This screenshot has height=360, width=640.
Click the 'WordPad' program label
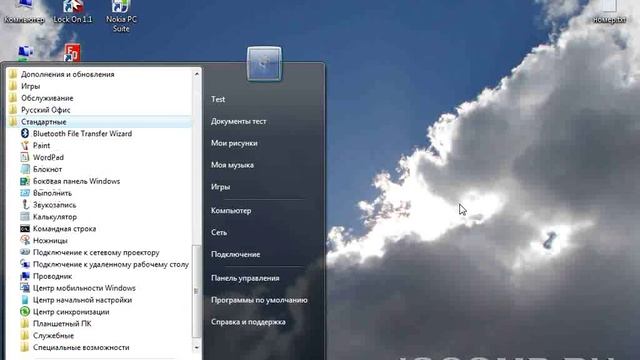pos(48,157)
